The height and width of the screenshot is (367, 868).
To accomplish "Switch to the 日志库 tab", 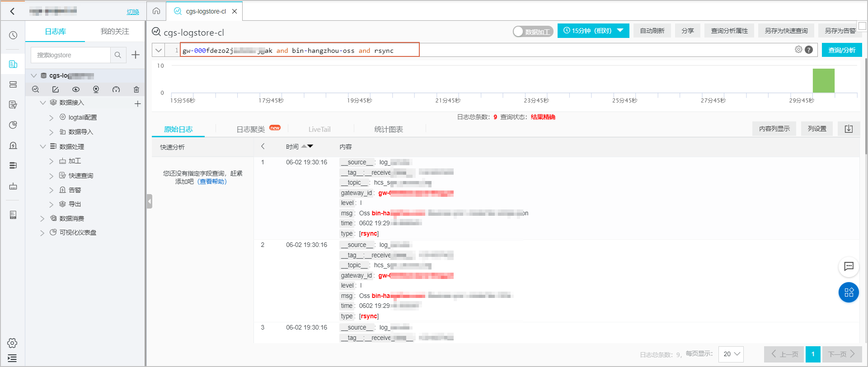I will (x=55, y=31).
